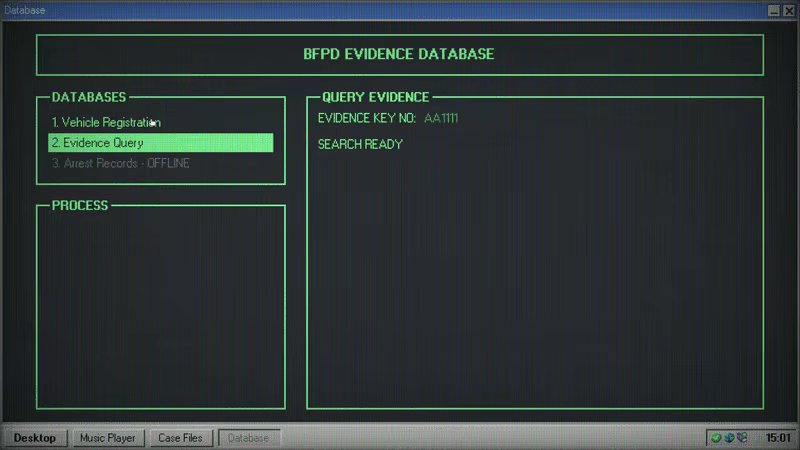Click the DATABASES panel title
Viewport: 800px width, 450px height.
tap(89, 97)
